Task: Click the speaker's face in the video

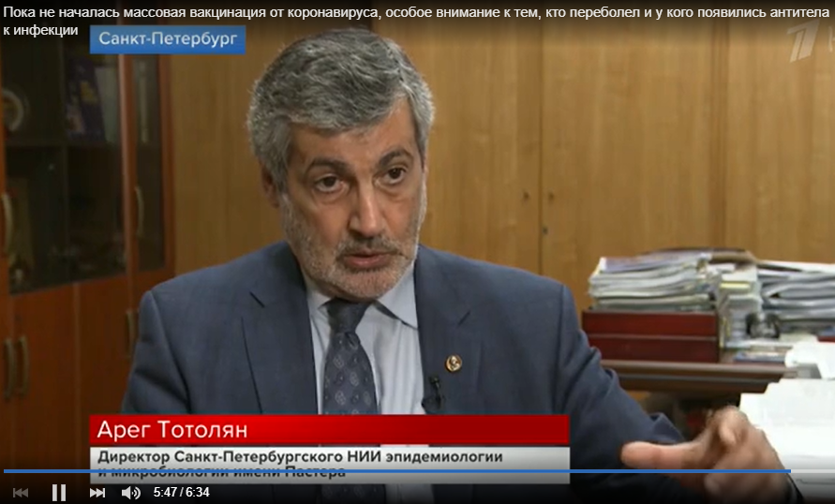Action: (347, 187)
